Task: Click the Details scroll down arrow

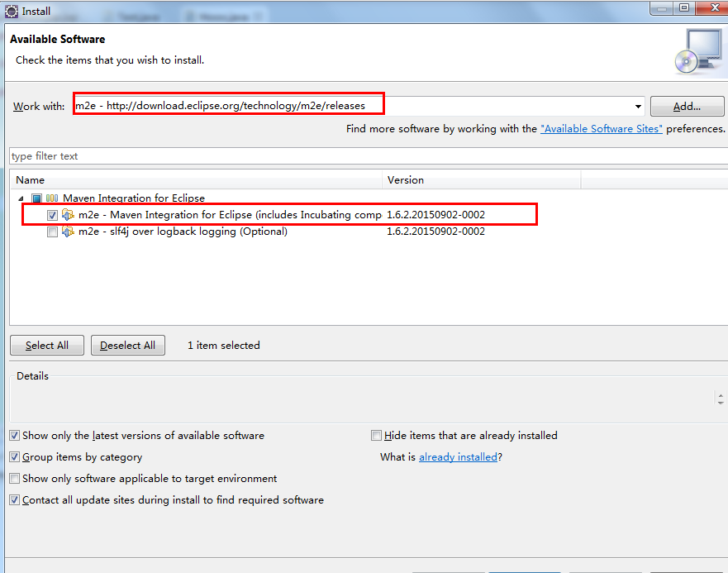Action: click(720, 403)
